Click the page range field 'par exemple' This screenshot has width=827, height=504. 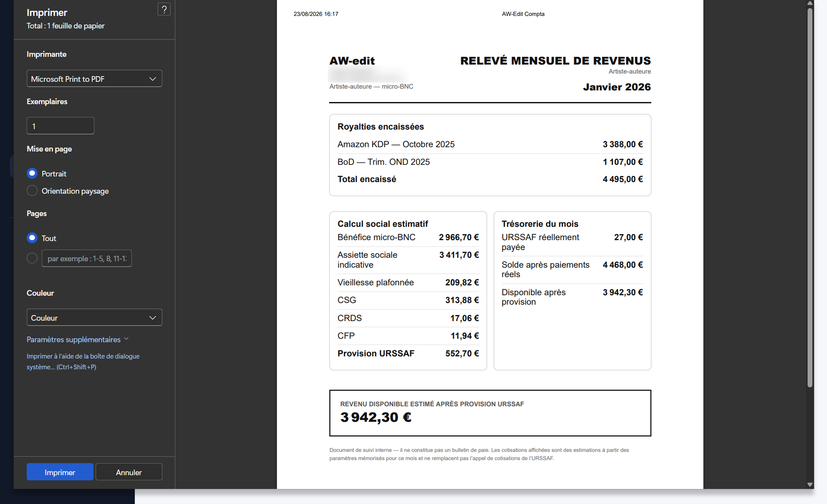tap(87, 258)
